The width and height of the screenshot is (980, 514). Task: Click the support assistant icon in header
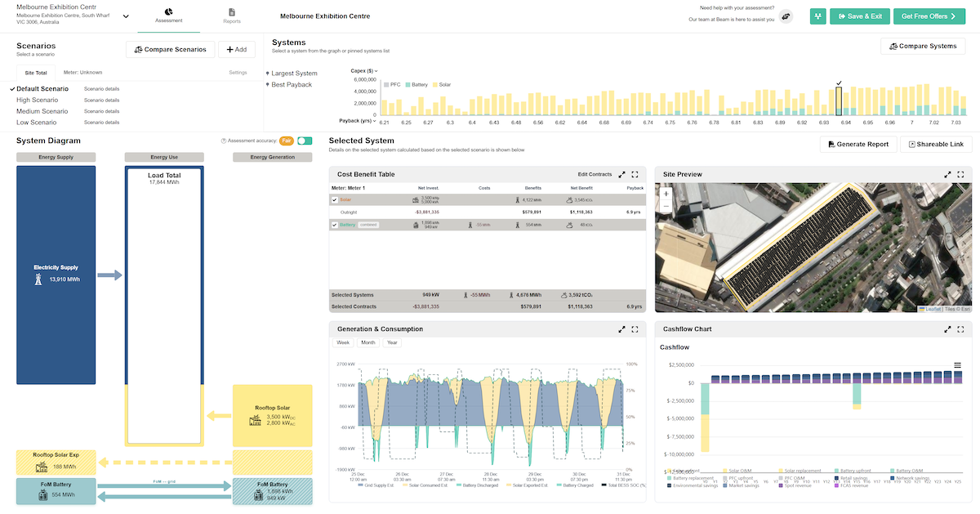pyautogui.click(x=786, y=16)
